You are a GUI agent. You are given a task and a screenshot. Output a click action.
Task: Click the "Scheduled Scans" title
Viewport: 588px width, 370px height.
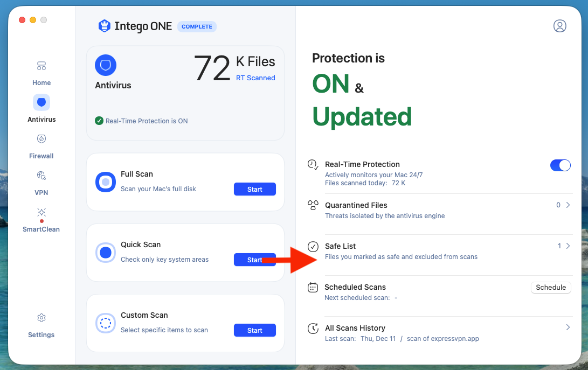[355, 287]
